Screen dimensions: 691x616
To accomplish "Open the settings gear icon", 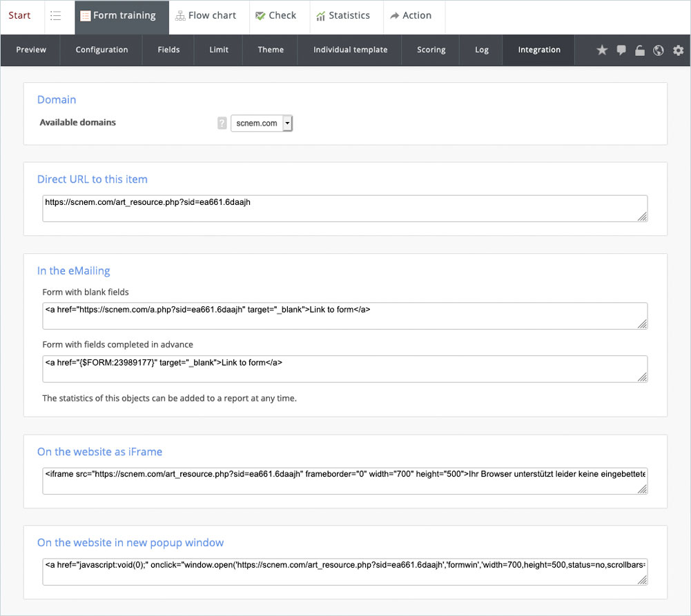I will click(678, 50).
